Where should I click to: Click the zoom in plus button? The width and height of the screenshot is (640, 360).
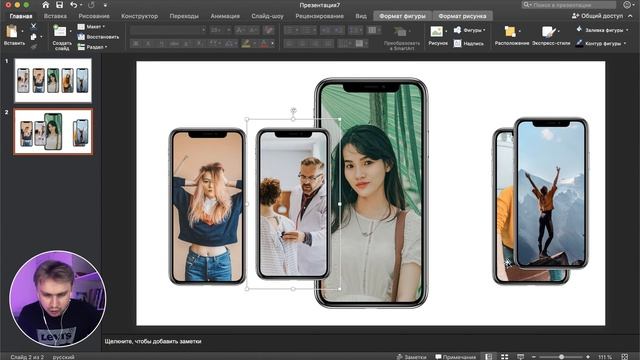pos(588,357)
